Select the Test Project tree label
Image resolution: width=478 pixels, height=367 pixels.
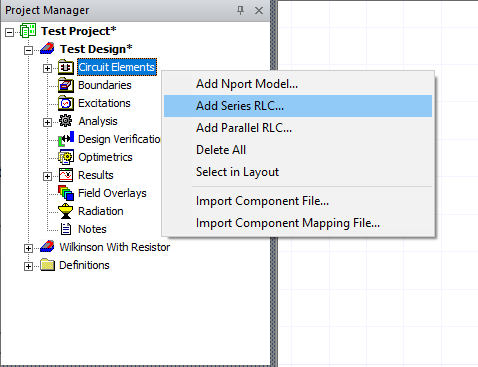pos(79,31)
